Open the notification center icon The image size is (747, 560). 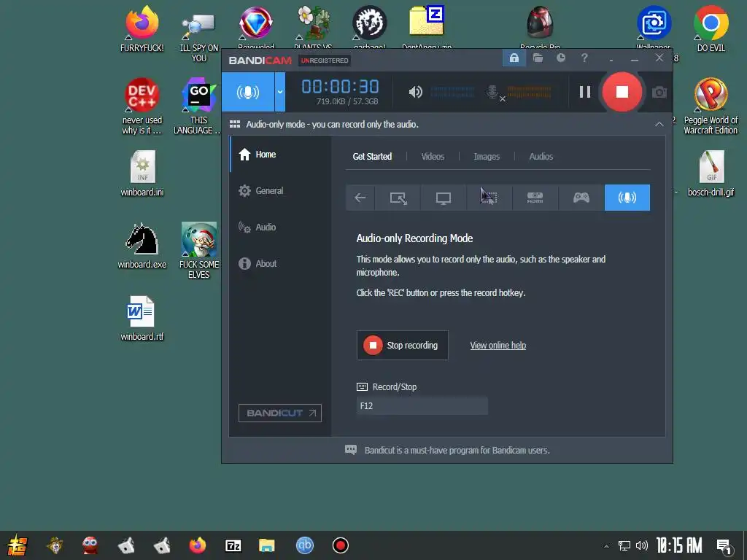pyautogui.click(x=724, y=547)
